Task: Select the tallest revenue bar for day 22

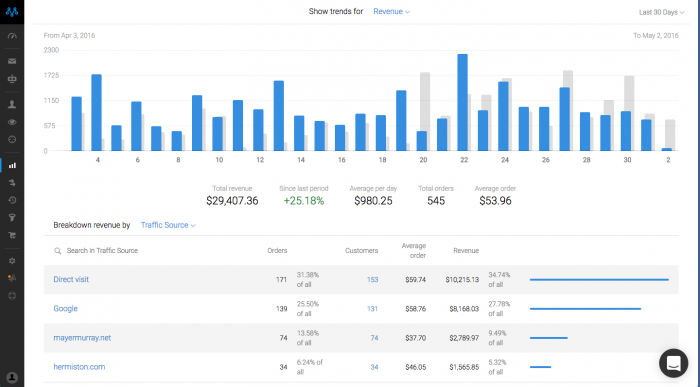Action: 462,103
